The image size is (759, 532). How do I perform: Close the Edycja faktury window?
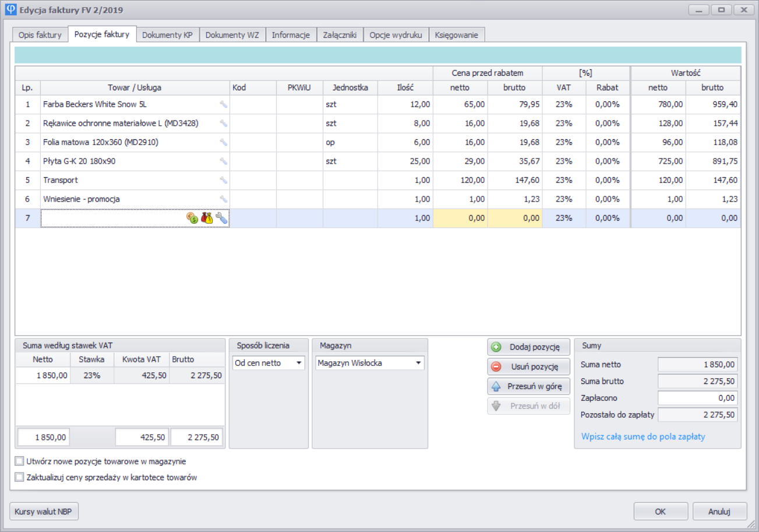744,10
